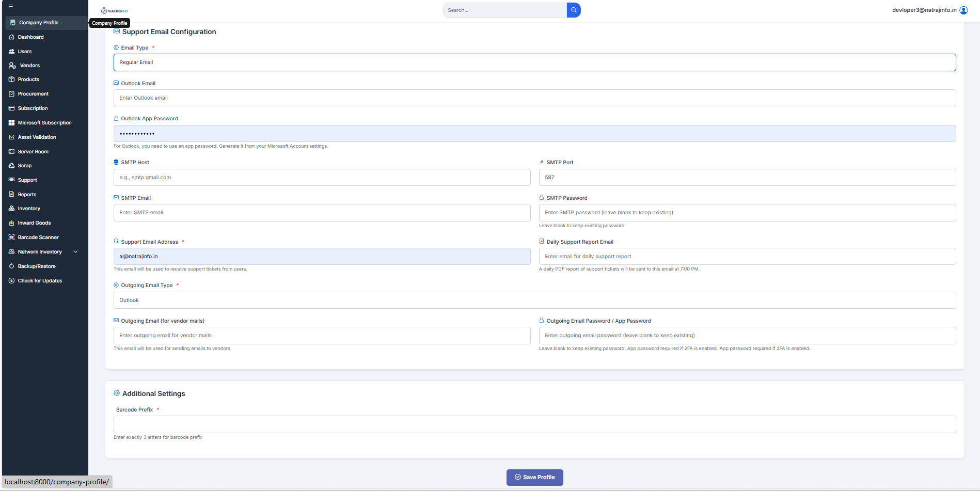Image resolution: width=980 pixels, height=491 pixels.
Task: Open the Asset Validation link
Action: click(x=37, y=137)
